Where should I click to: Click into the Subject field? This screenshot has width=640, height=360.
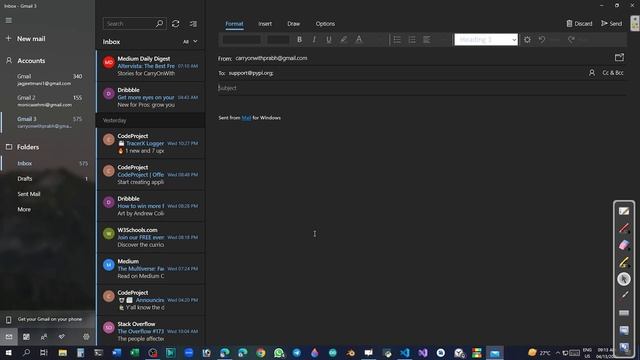tap(422, 88)
